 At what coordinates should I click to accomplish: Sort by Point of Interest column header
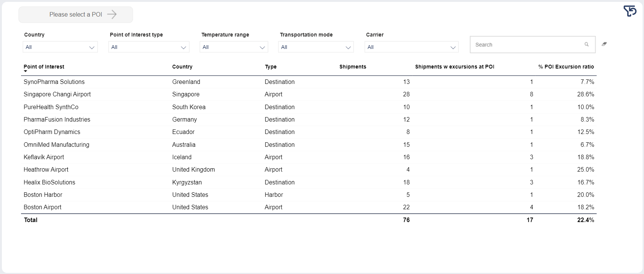coord(44,67)
